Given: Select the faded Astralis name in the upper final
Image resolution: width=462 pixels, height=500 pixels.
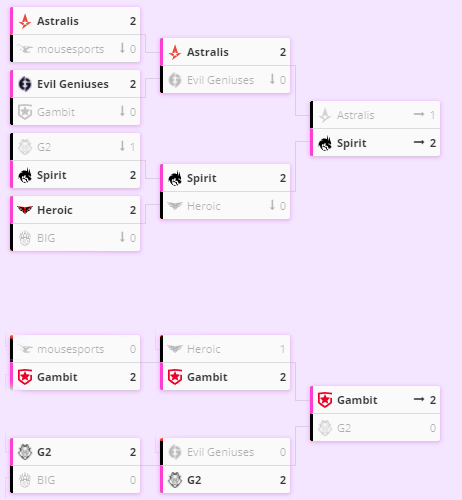Looking at the screenshot, I should [x=356, y=115].
